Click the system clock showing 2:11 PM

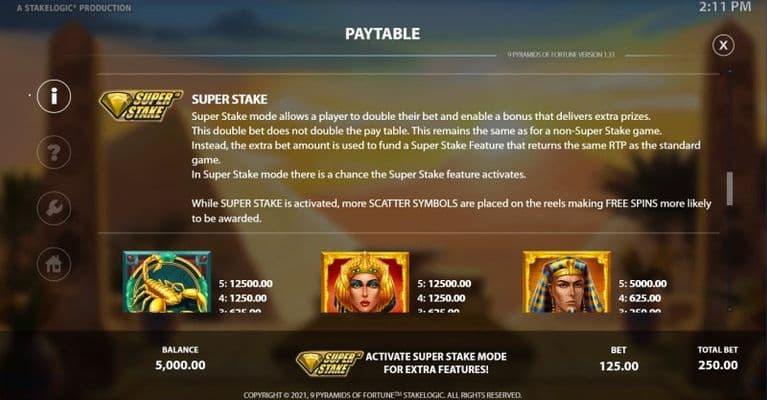724,7
